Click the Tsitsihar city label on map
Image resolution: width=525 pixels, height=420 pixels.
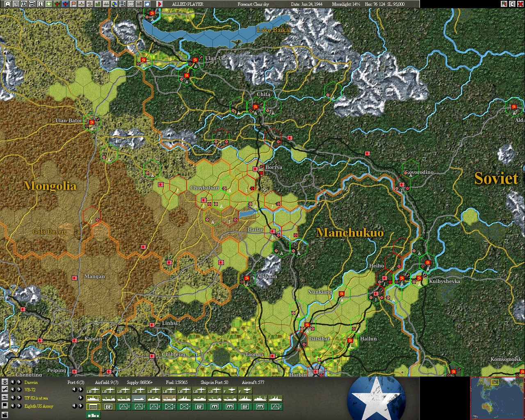click(319, 339)
